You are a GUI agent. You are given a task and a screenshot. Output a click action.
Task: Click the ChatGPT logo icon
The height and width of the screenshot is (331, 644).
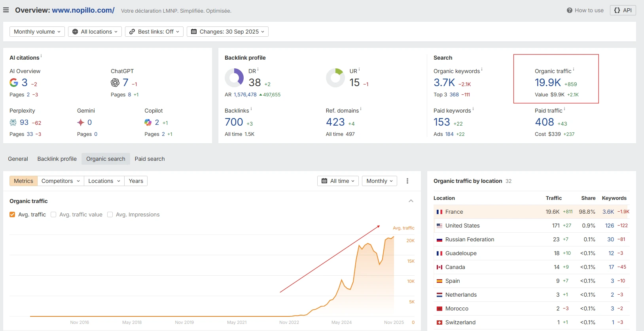tap(115, 83)
